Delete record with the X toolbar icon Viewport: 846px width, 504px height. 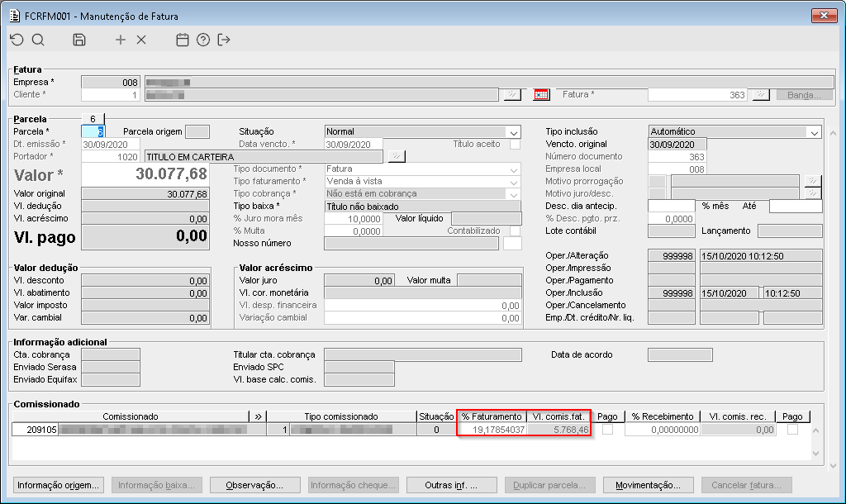pos(141,40)
